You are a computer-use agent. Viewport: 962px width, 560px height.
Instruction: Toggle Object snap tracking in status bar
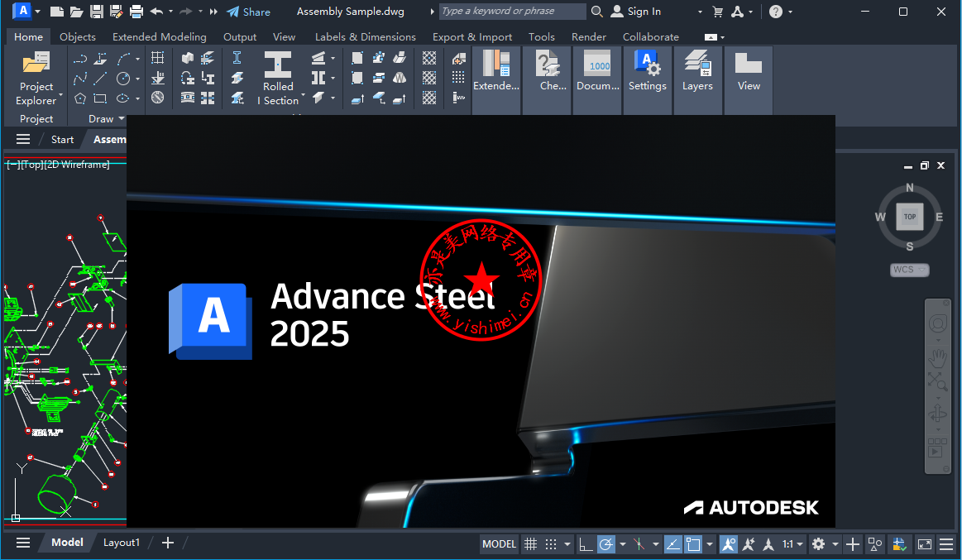(x=673, y=544)
